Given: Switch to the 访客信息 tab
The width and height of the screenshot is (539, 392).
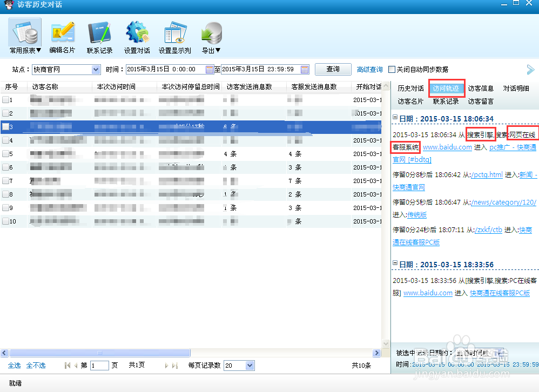Looking at the screenshot, I should click(x=481, y=89).
